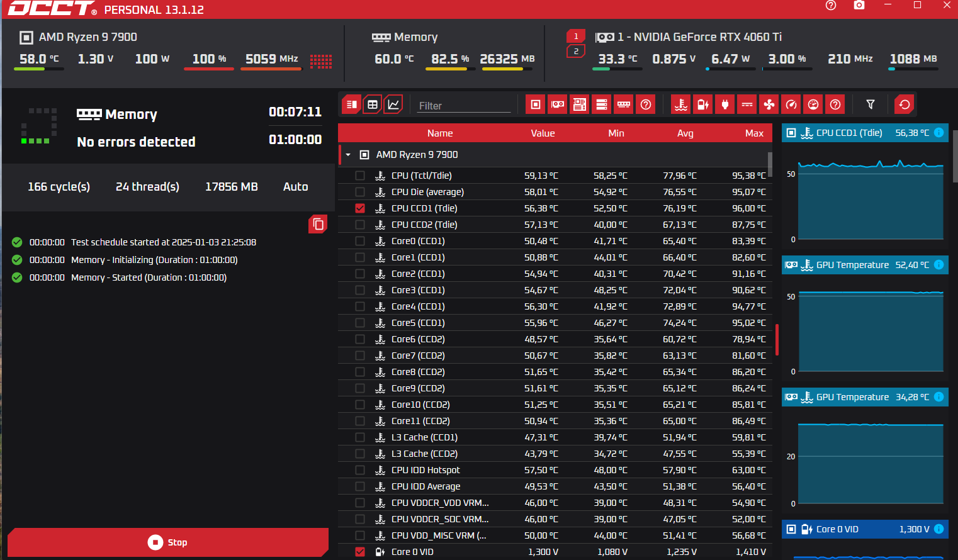Image resolution: width=958 pixels, height=560 pixels.
Task: Toggle unknown hardware filter icon
Action: coord(646,104)
